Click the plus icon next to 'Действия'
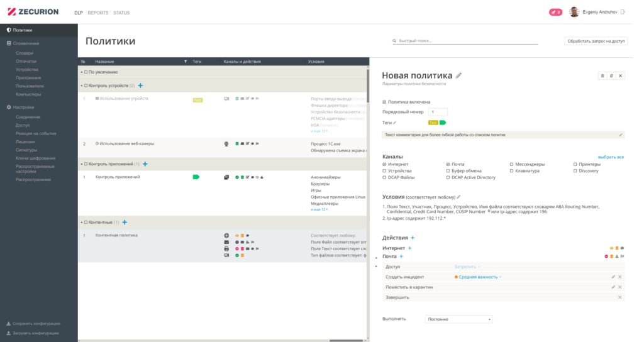The height and width of the screenshot is (342, 644). 413,238
